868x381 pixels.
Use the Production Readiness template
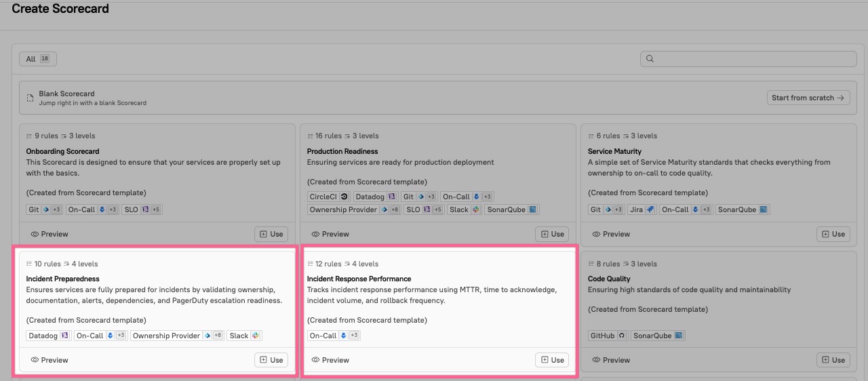pyautogui.click(x=552, y=234)
